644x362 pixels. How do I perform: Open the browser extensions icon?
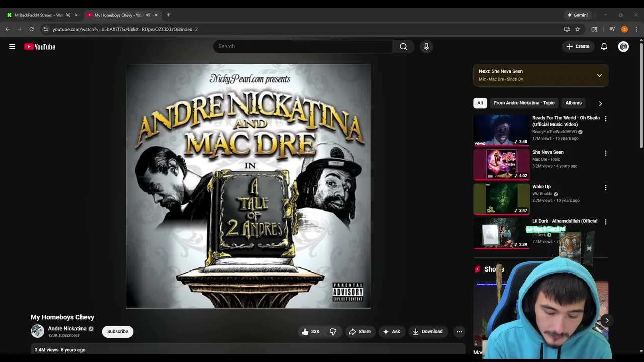tap(594, 29)
